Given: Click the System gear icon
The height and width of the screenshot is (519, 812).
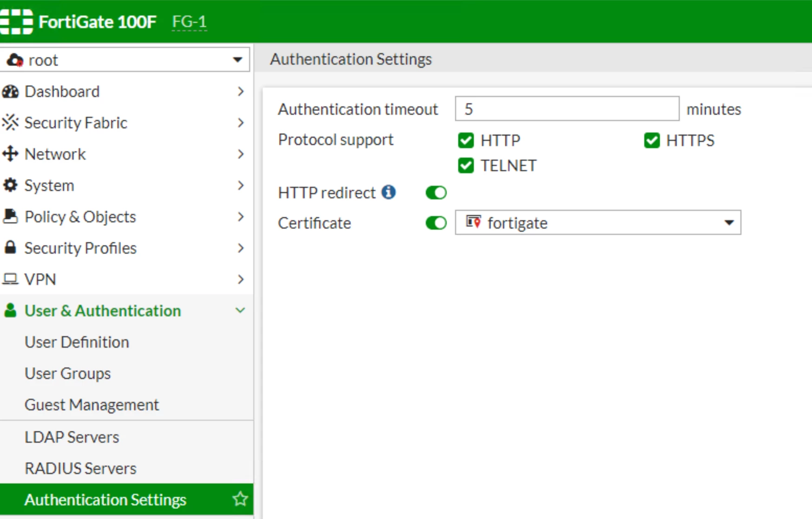Looking at the screenshot, I should 10,185.
